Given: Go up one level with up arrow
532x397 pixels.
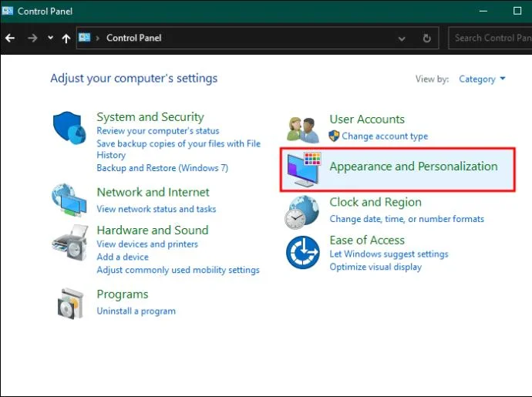Looking at the screenshot, I should [x=66, y=39].
